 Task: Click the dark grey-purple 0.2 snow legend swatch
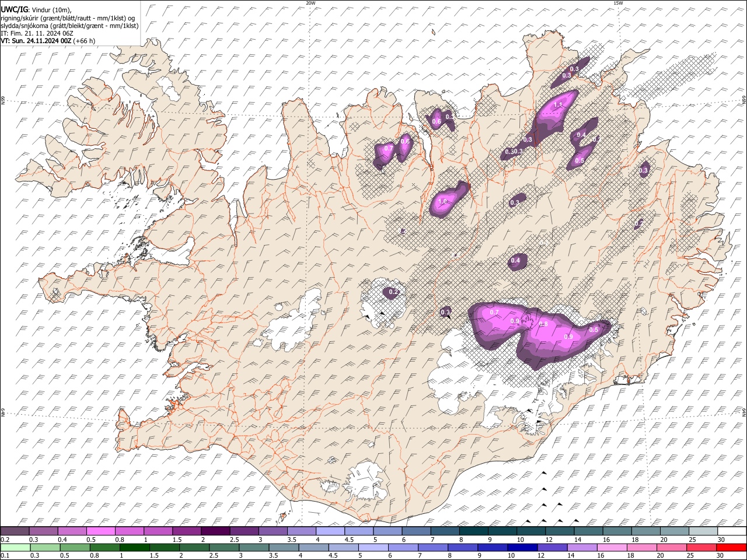coord(15,531)
